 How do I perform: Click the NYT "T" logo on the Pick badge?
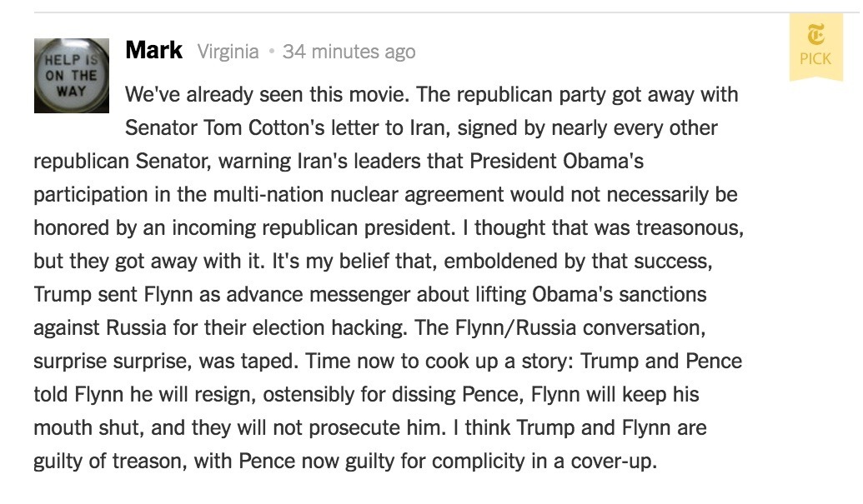(815, 36)
